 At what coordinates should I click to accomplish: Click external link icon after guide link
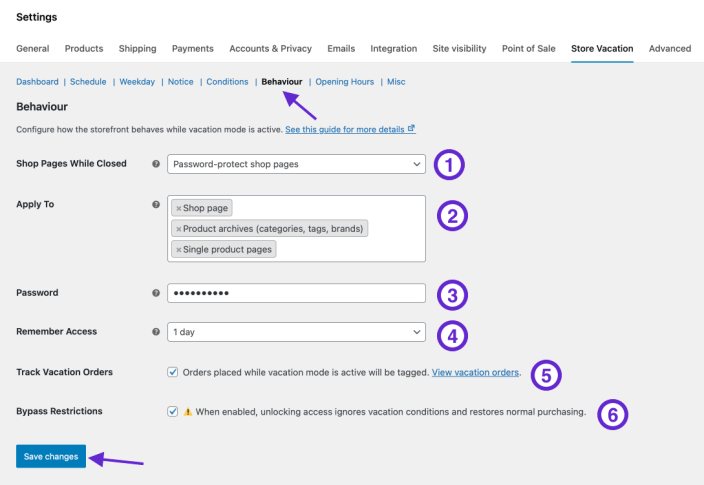(411, 129)
